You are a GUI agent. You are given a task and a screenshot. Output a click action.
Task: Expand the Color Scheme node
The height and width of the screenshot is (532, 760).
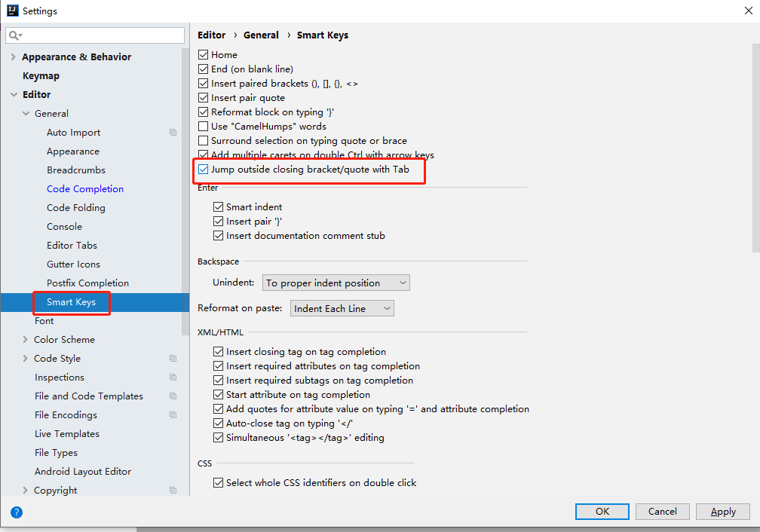pos(25,340)
